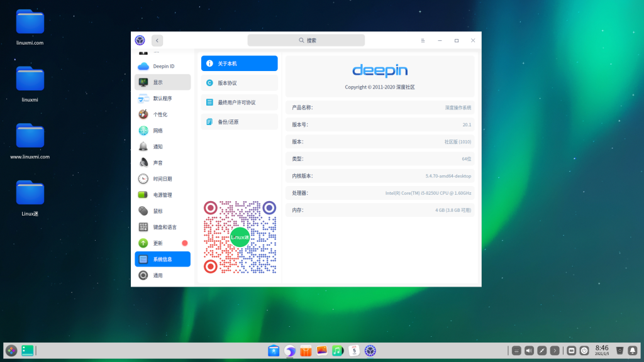
Task: Click the copyright text 2011-2020 深度社区
Action: 380,87
